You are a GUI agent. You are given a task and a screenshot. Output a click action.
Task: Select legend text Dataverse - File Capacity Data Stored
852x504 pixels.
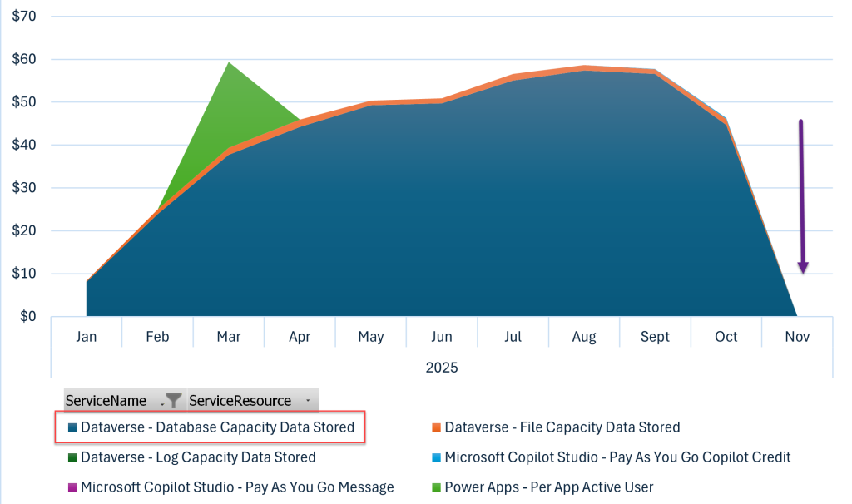point(562,427)
